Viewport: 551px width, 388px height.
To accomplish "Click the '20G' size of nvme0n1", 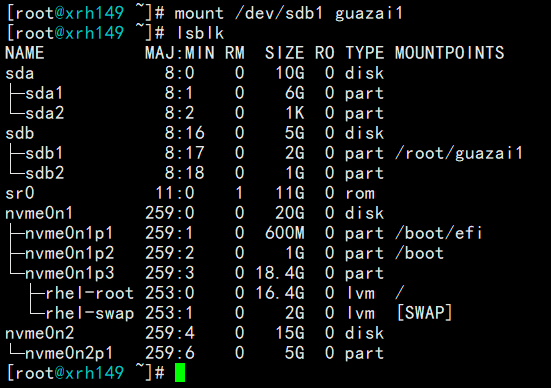I will coord(290,213).
